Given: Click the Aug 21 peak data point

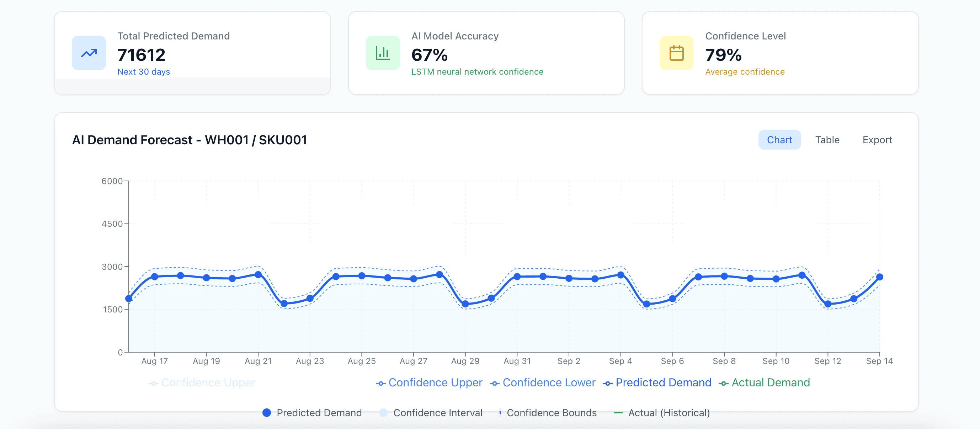Looking at the screenshot, I should (x=258, y=275).
